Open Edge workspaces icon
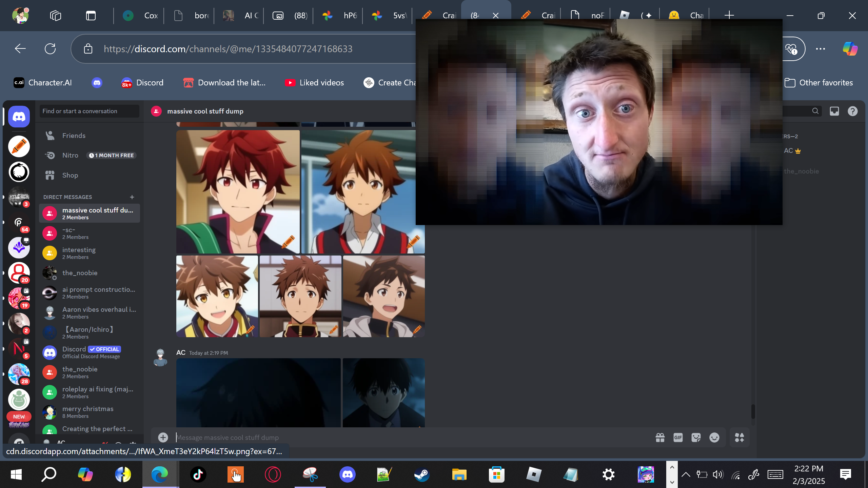This screenshot has width=868, height=488. point(56,16)
